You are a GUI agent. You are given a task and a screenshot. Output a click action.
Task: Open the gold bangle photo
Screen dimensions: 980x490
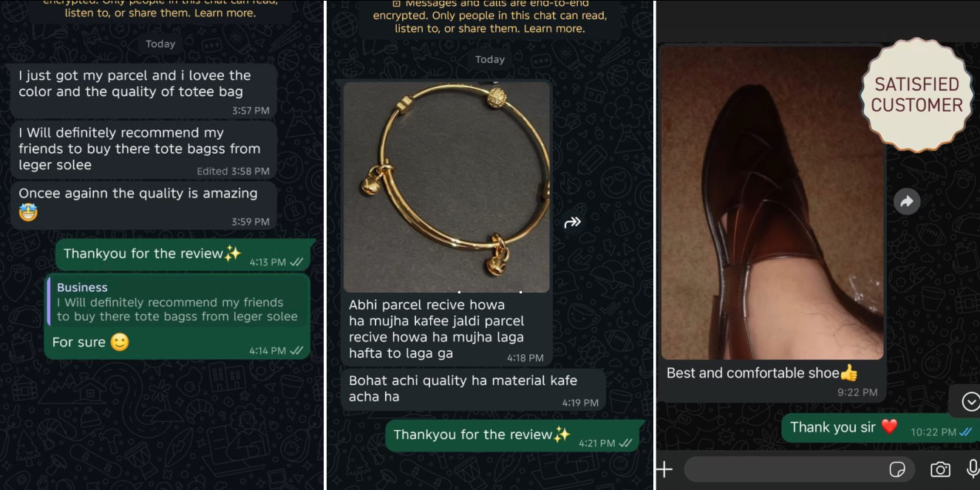446,187
